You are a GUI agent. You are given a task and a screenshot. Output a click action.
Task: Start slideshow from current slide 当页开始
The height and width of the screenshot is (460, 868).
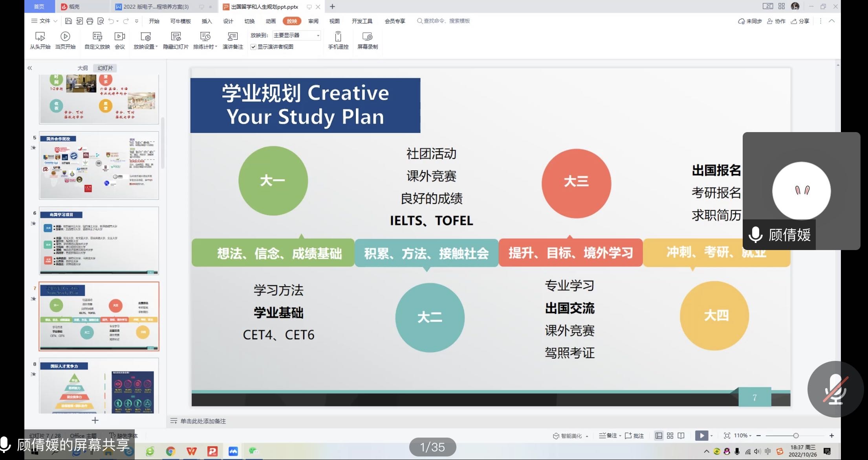coord(65,37)
